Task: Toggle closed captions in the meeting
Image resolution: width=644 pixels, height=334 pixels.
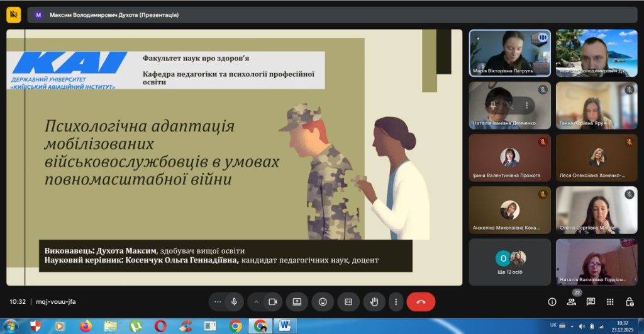Action: pyautogui.click(x=348, y=302)
